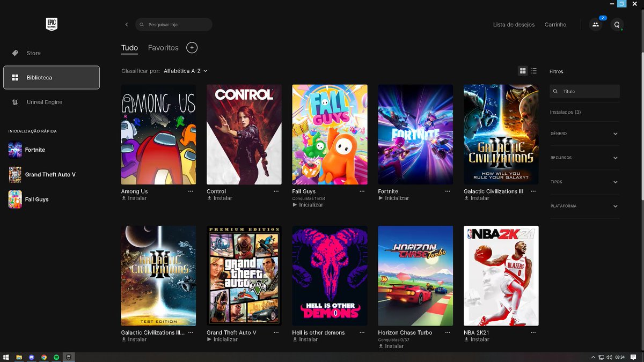This screenshot has width=644, height=362.
Task: Open Fortnite cover thumbnail
Action: (x=415, y=135)
